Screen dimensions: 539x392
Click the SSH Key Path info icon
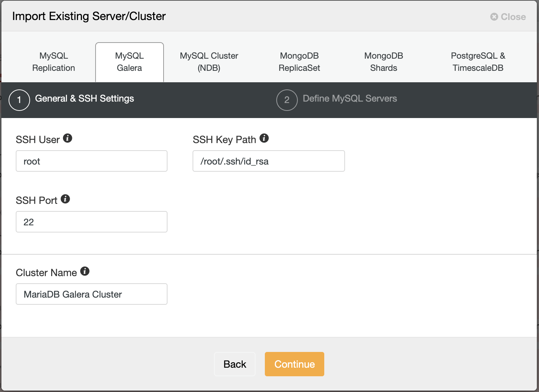[264, 138]
